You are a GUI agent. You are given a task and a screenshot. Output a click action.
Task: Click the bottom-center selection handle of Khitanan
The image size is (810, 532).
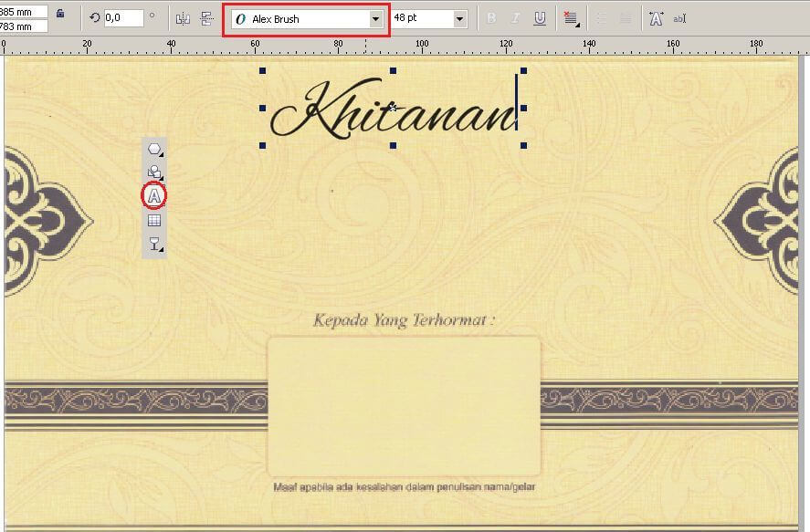pos(393,145)
